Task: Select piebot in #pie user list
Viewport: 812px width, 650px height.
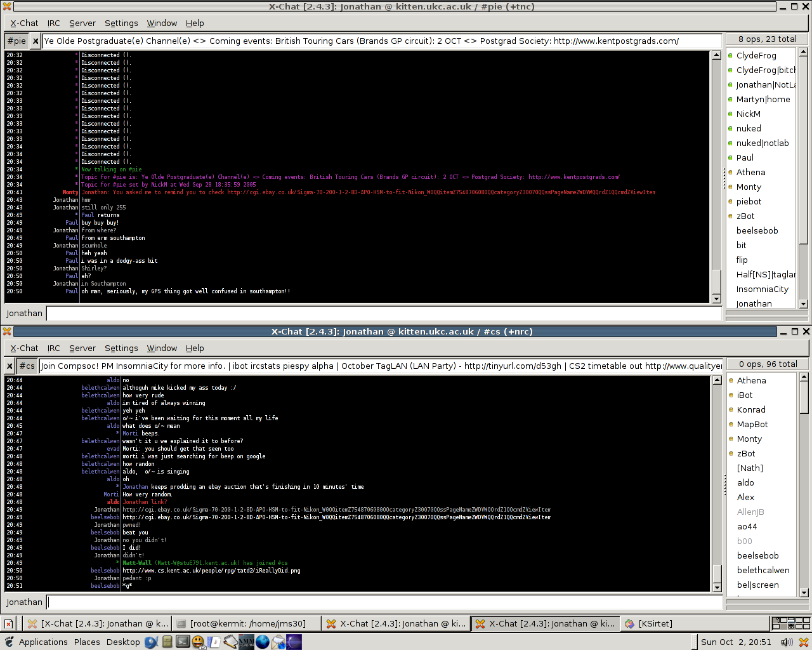Action: pos(749,201)
